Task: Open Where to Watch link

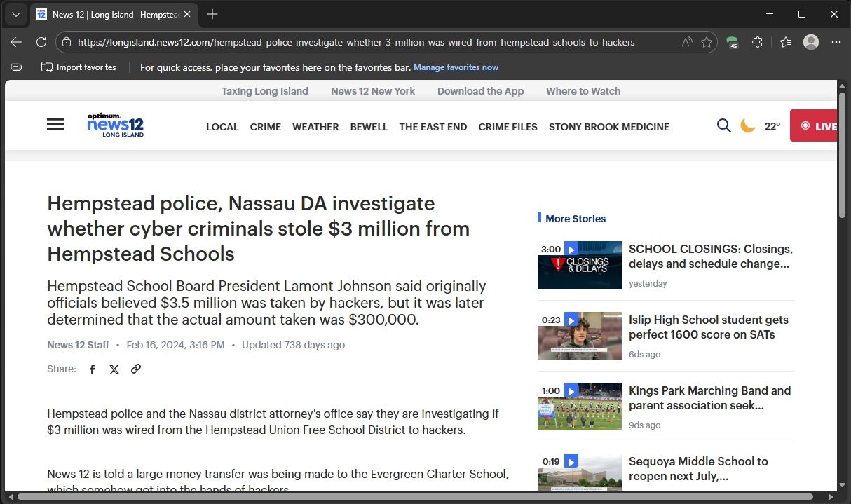Action: [x=583, y=91]
